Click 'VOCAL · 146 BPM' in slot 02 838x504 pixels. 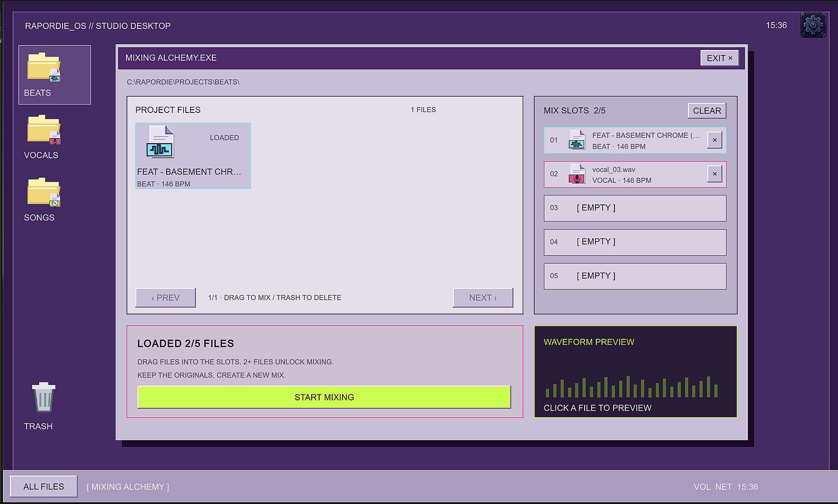click(622, 180)
